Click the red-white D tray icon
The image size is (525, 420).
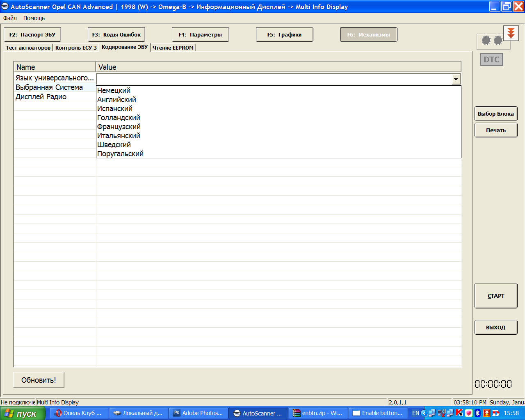tap(495, 413)
